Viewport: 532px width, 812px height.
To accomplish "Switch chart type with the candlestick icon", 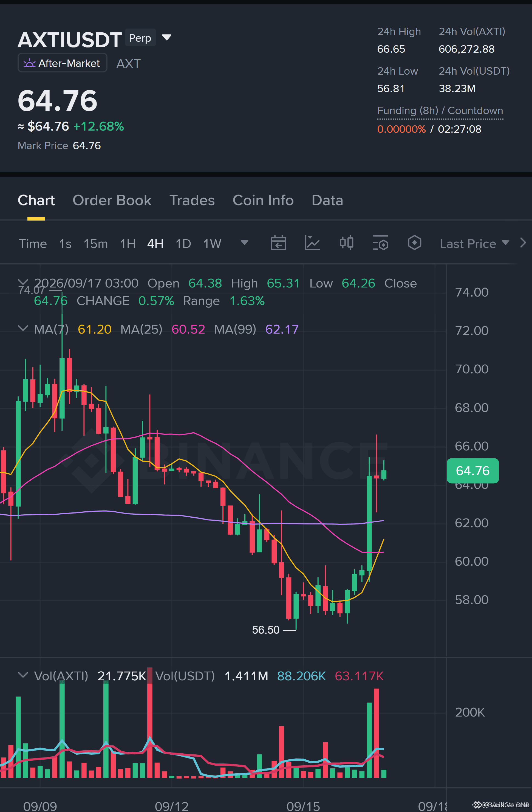I will click(x=346, y=243).
